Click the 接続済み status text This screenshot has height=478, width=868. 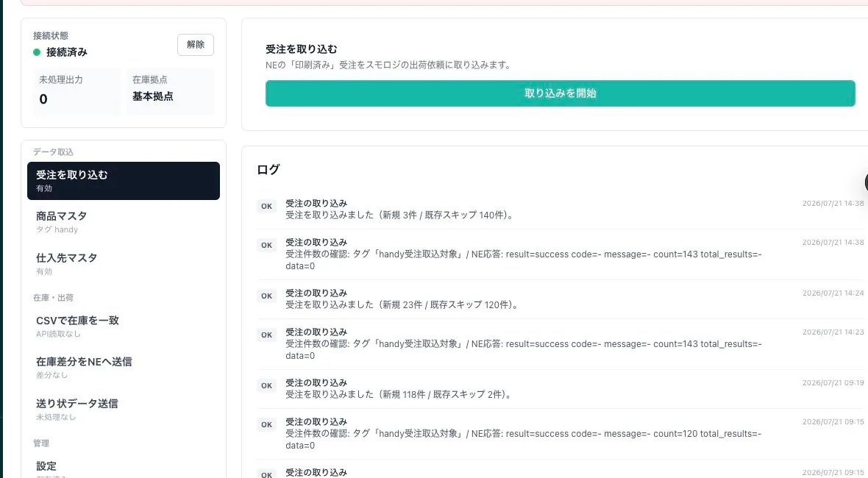66,52
